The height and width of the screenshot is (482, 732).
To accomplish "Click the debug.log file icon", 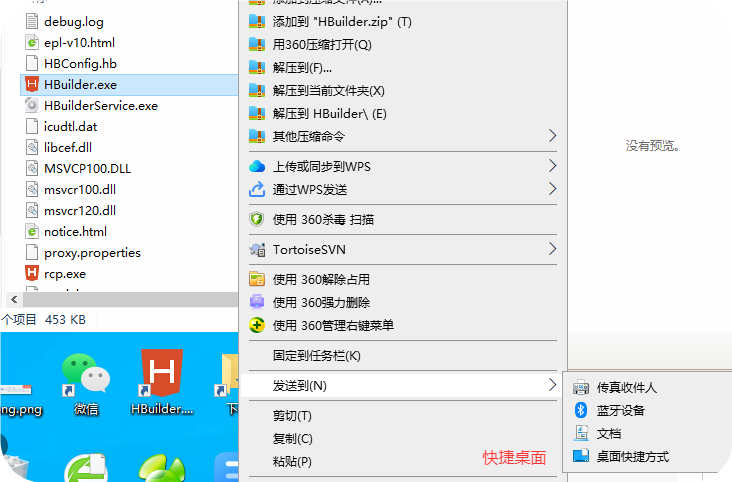I will coord(32,21).
